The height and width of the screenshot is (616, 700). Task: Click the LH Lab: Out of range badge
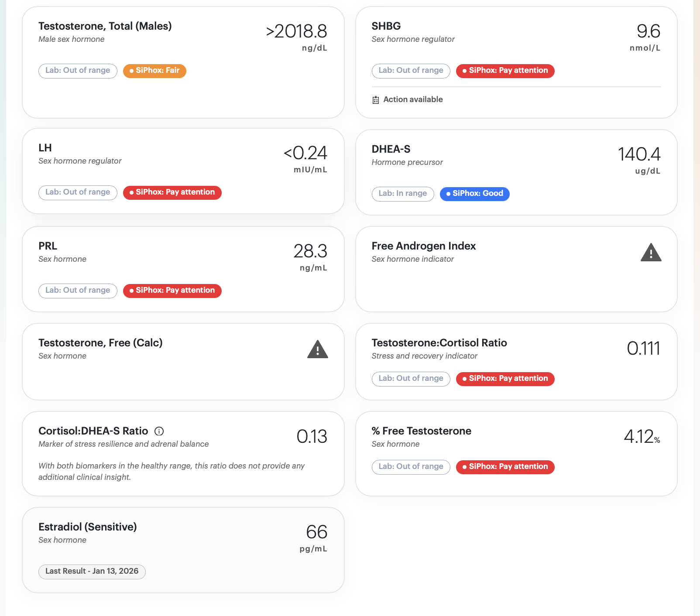[78, 192]
